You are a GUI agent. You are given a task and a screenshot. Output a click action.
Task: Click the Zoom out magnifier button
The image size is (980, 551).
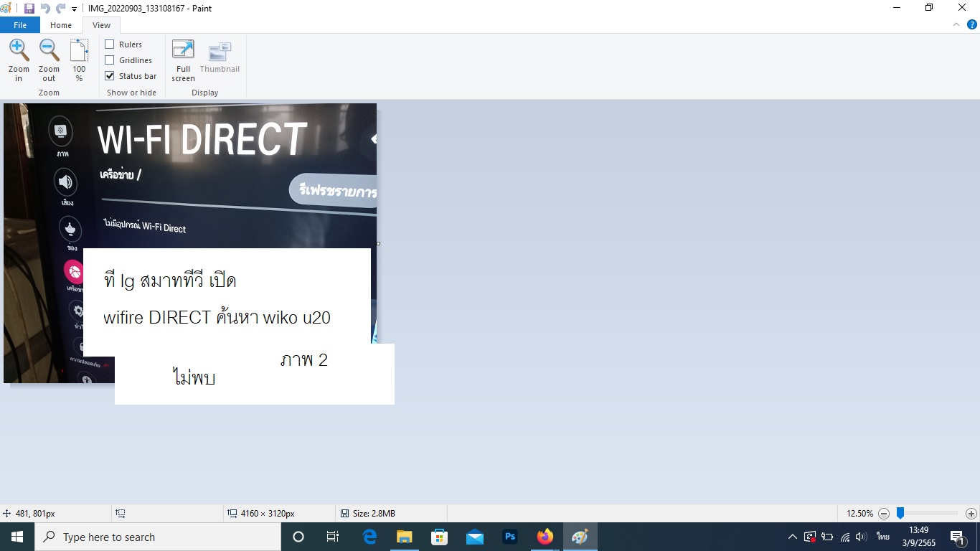click(x=49, y=60)
